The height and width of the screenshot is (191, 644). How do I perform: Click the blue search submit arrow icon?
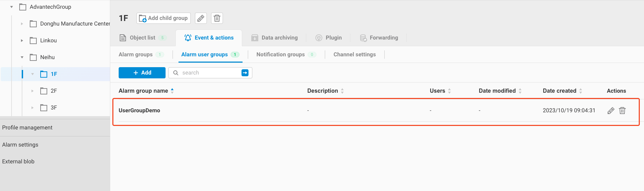(x=245, y=73)
